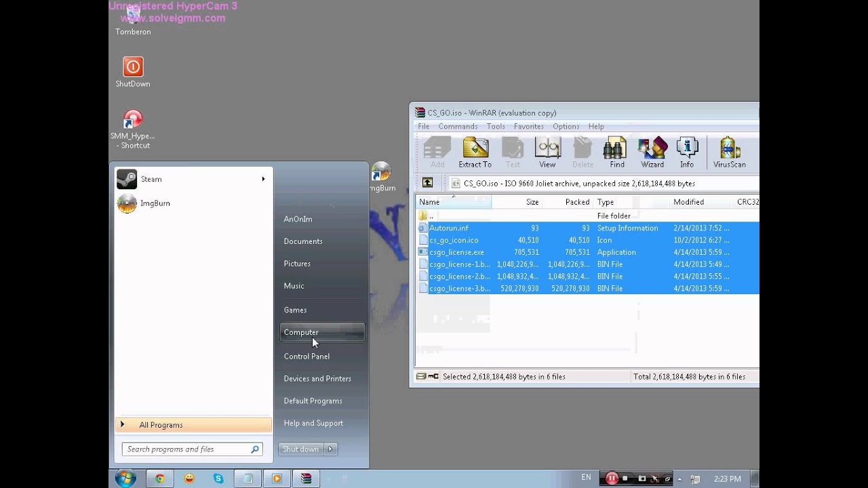Click the EN language indicator
The image size is (868, 488).
[587, 477]
